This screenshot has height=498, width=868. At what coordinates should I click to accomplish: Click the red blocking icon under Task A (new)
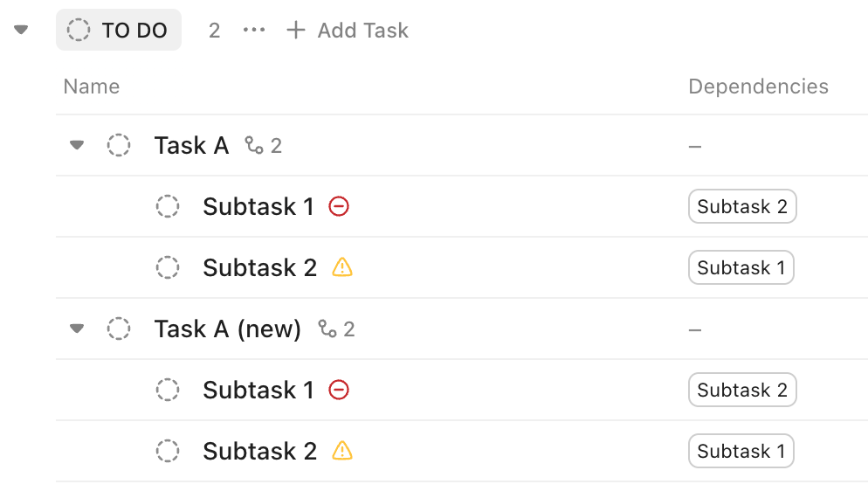[x=339, y=390]
